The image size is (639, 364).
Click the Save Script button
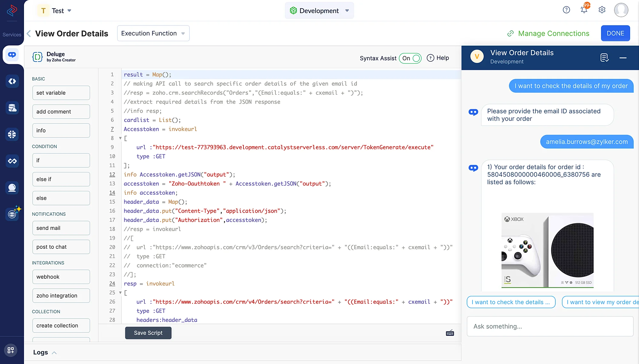coord(148,333)
